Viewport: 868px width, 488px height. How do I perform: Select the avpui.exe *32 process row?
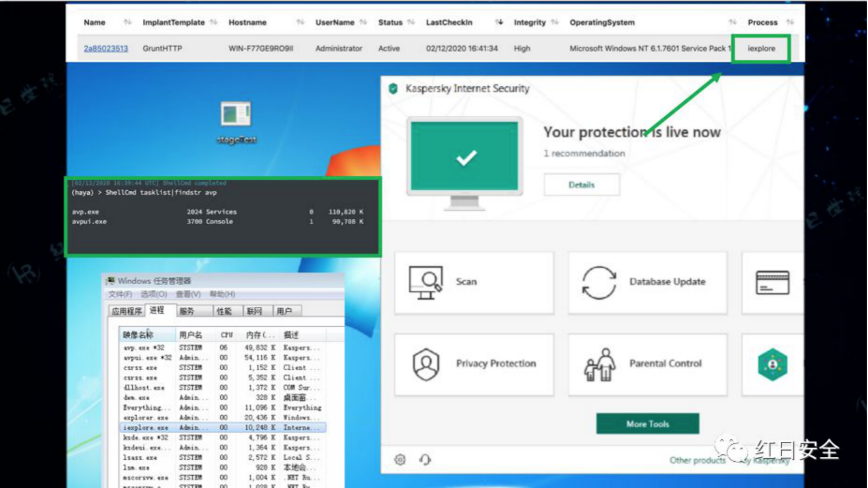(x=223, y=358)
